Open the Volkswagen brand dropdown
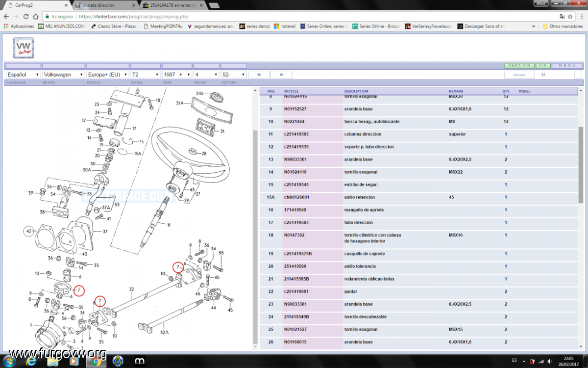This screenshot has width=588, height=368. 64,75
